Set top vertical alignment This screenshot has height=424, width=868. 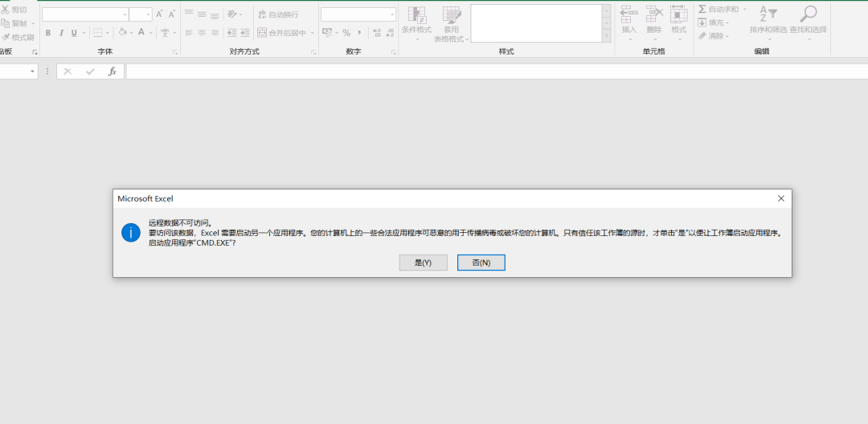[x=190, y=14]
